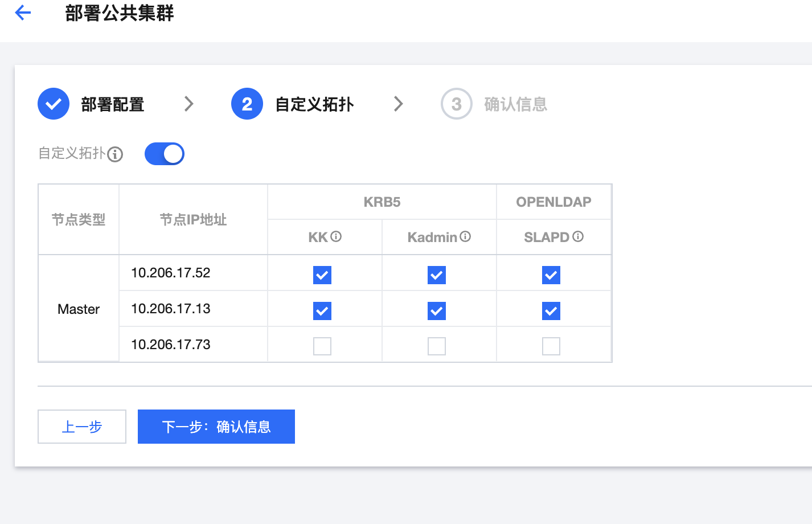Click the chevron after 部署配置 step
Screen dimensions: 812x524
189,104
